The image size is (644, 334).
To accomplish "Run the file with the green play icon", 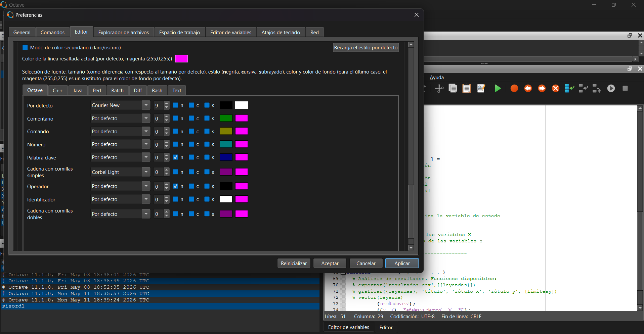I will [498, 88].
